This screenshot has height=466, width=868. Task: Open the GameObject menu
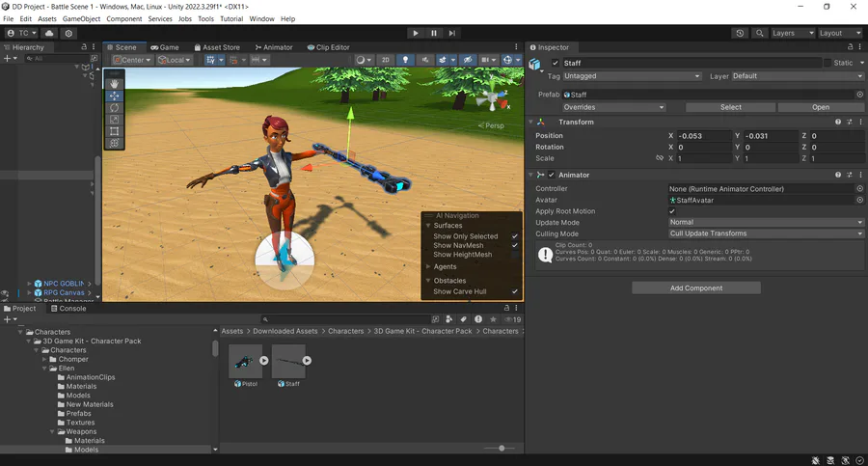[x=81, y=19]
